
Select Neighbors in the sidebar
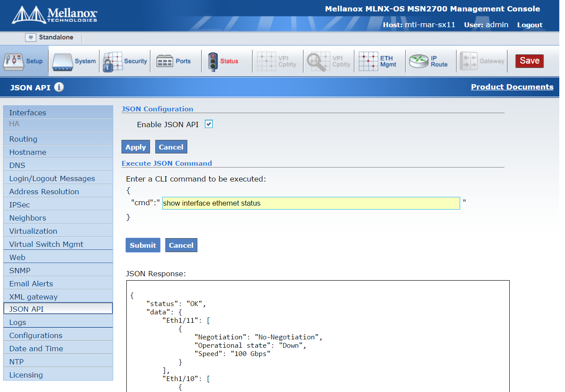[58, 218]
